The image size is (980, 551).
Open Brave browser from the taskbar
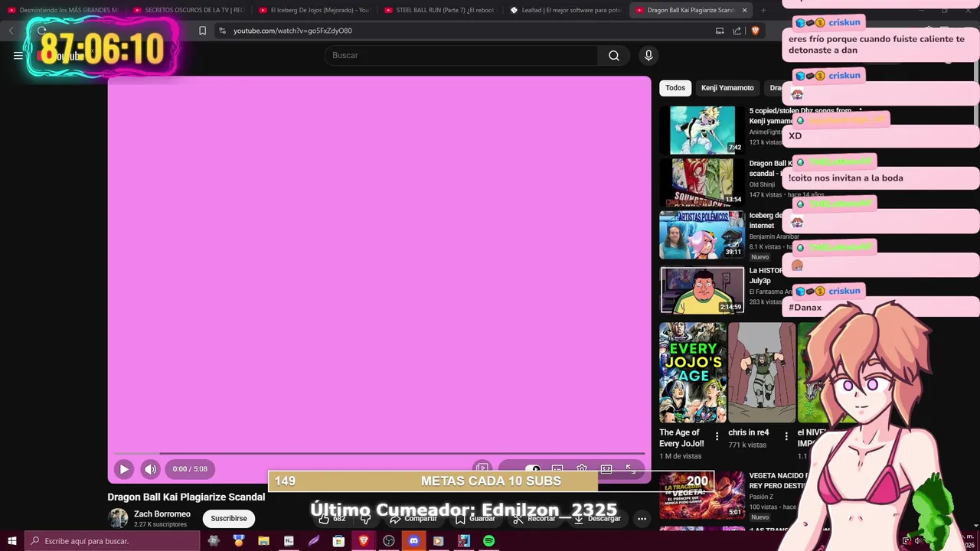[364, 541]
